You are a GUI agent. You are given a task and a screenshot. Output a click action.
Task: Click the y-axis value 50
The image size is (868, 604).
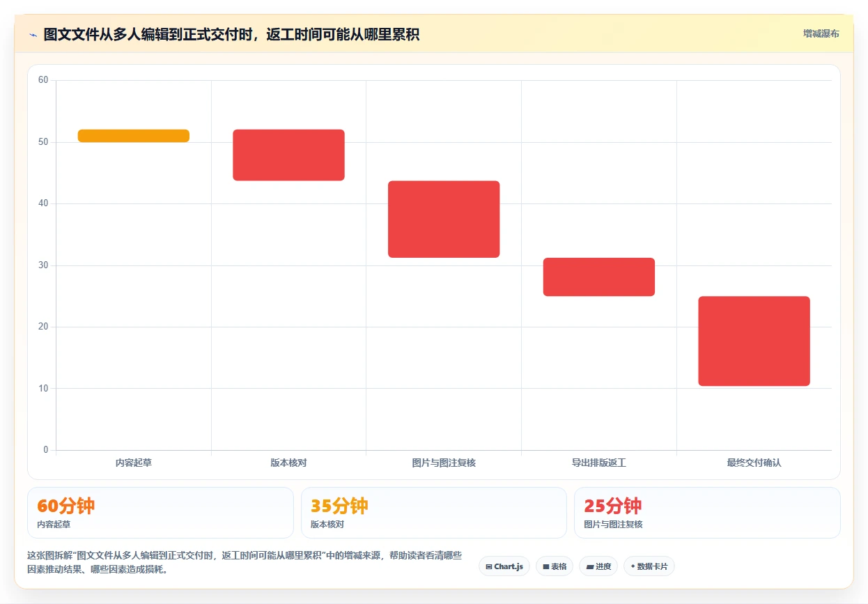[43, 142]
